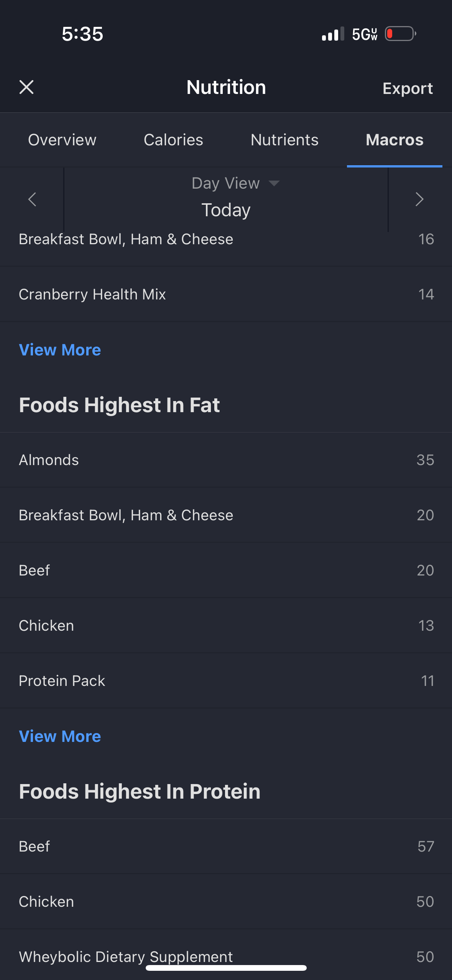Tap the cellular signal bars icon

tap(333, 34)
